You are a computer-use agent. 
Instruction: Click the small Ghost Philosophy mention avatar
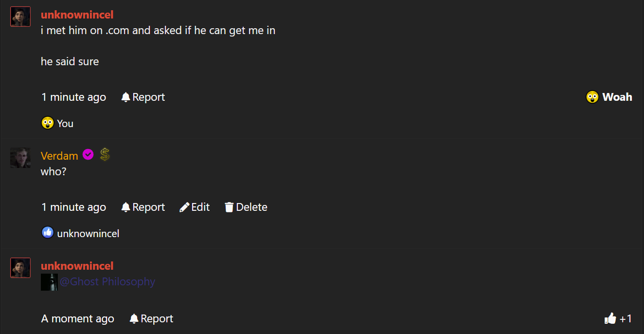click(x=49, y=282)
